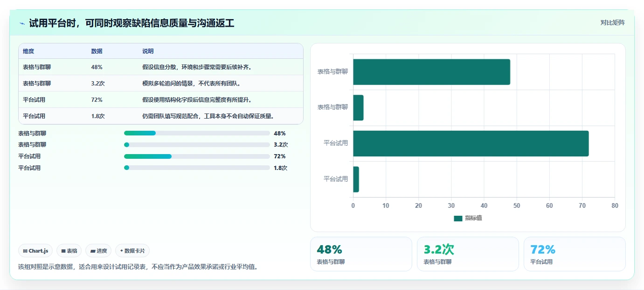The height and width of the screenshot is (290, 644).
Task: Select the 48% cell in the table
Action: (x=97, y=67)
